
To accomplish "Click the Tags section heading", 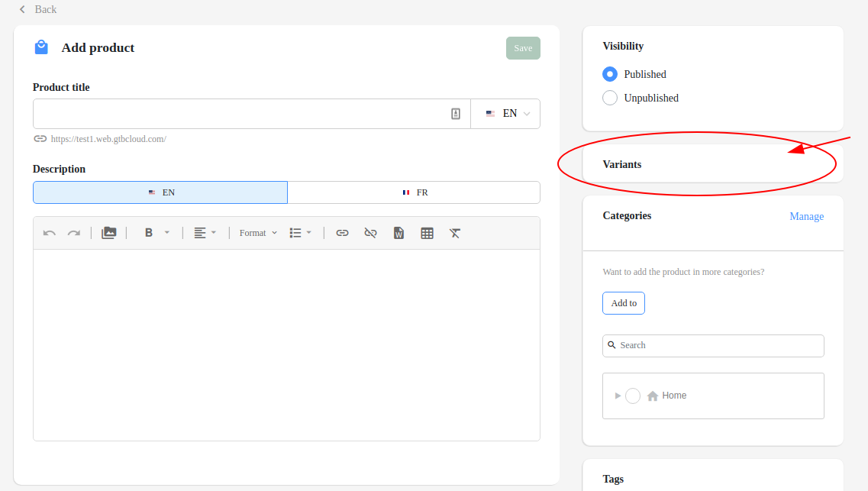I will click(613, 479).
